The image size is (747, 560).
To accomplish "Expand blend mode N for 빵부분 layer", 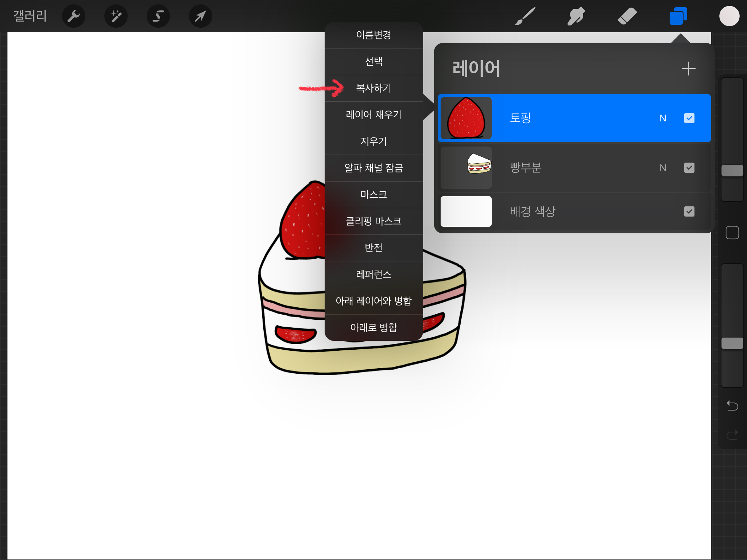I will 663,168.
